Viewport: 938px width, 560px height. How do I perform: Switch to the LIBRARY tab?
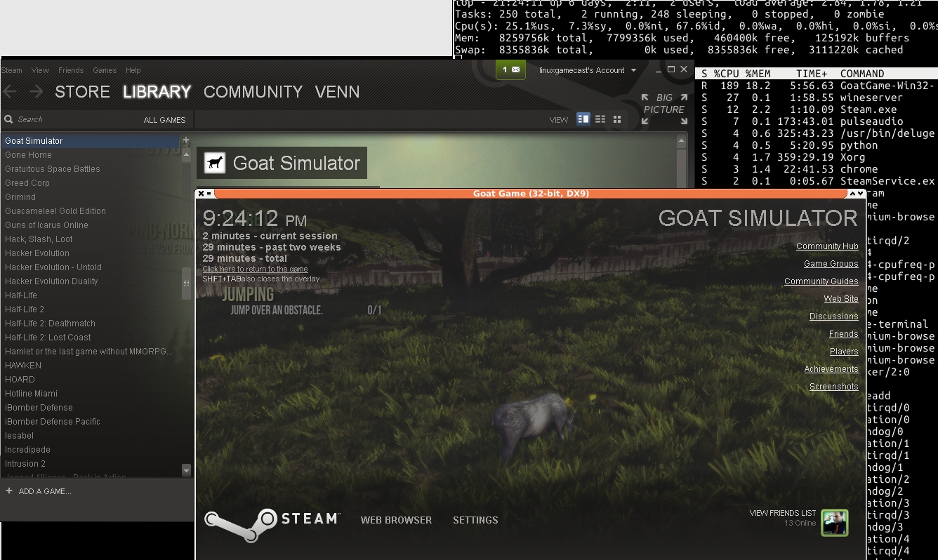pyautogui.click(x=157, y=92)
